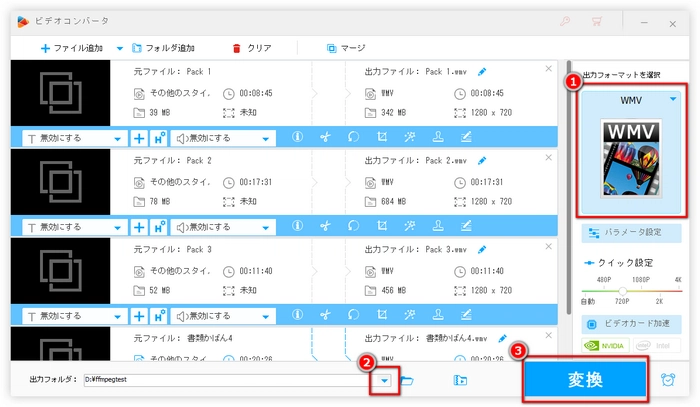This screenshot has height=407, width=700.
Task: Open the output folder path dropdown
Action: (384, 380)
